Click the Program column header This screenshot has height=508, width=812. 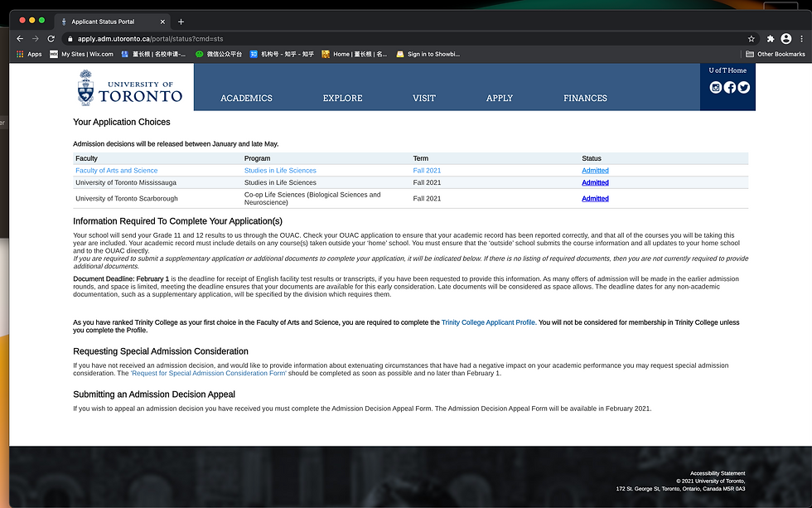258,158
